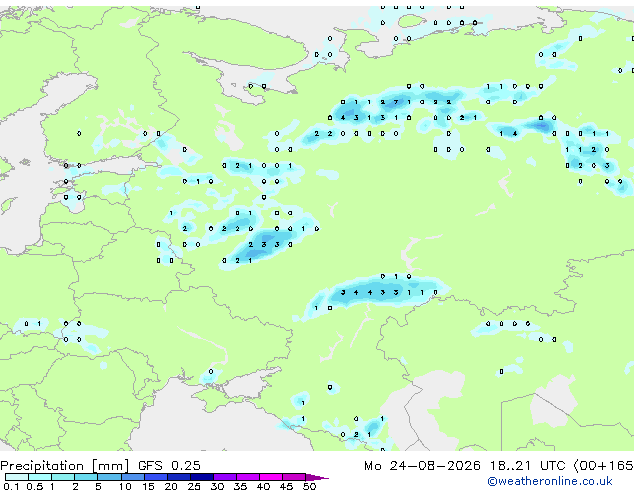Click the "30" legend scale label
634x490 pixels.
[217, 486]
